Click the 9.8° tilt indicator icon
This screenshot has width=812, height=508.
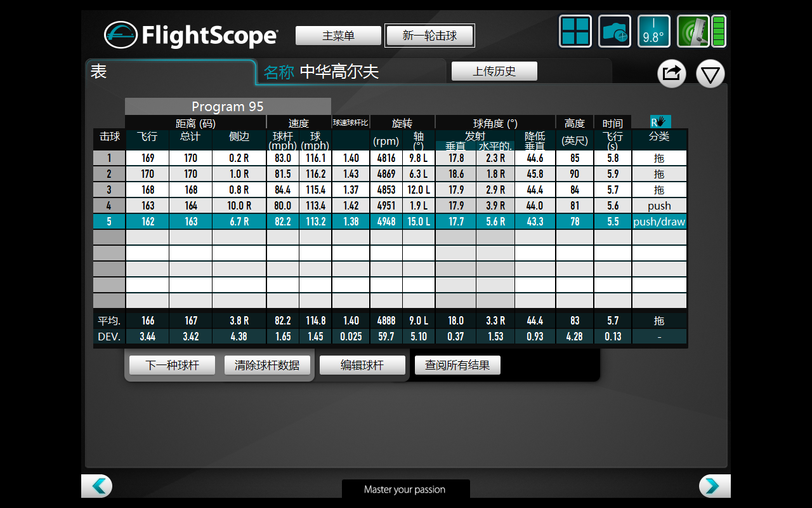pyautogui.click(x=653, y=31)
